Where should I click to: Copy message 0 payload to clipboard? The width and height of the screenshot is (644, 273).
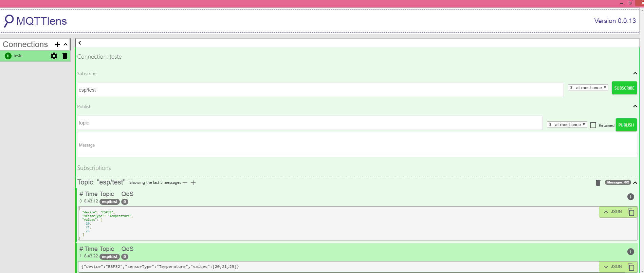631,212
